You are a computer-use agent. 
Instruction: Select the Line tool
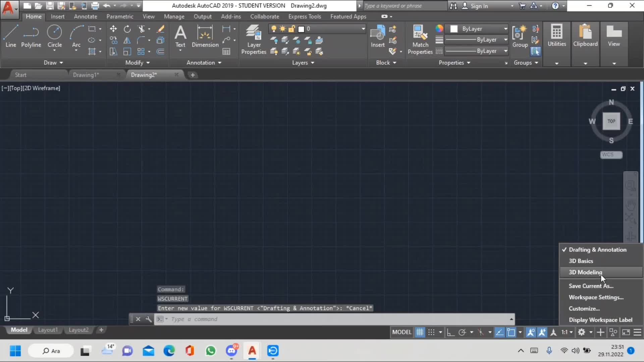11,36
